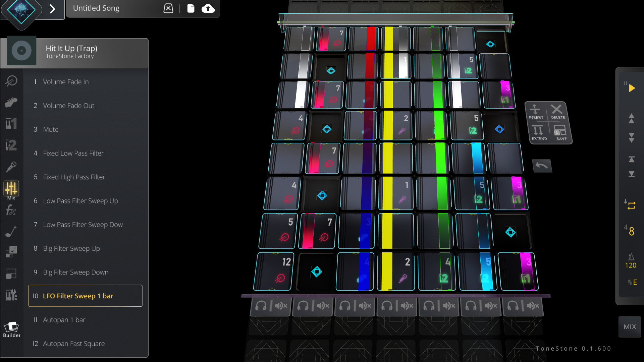The height and width of the screenshot is (362, 644).
Task: Select the drums category icon in sidebar
Action: coord(11,81)
